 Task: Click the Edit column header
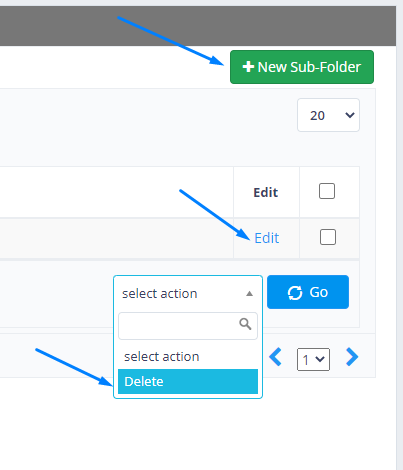[266, 192]
